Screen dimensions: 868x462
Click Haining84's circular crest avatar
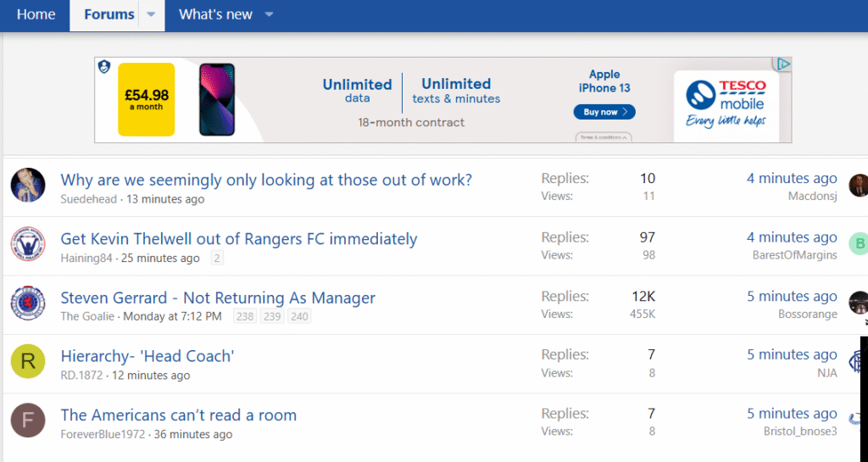tap(27, 244)
